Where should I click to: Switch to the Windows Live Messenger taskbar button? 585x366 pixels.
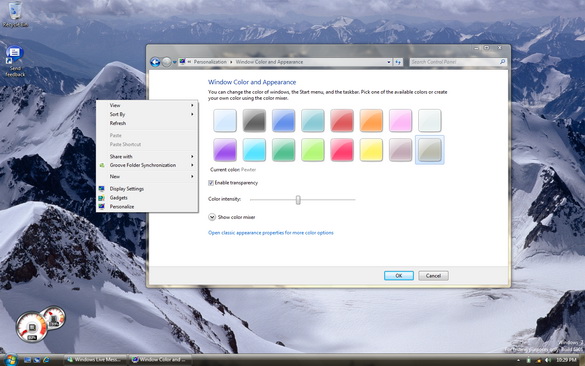click(x=95, y=360)
